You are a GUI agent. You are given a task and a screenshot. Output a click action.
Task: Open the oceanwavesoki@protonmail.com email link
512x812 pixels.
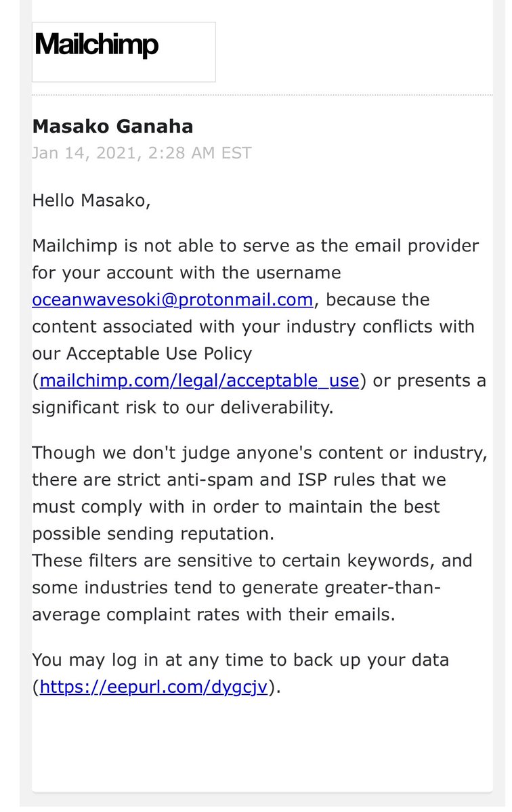173,299
